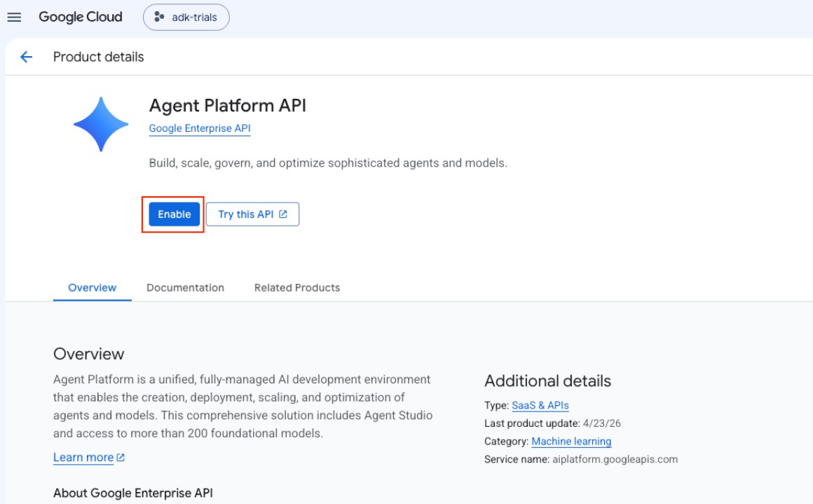This screenshot has width=813, height=504.
Task: Click the Build, scale, govern description text
Action: pos(328,163)
